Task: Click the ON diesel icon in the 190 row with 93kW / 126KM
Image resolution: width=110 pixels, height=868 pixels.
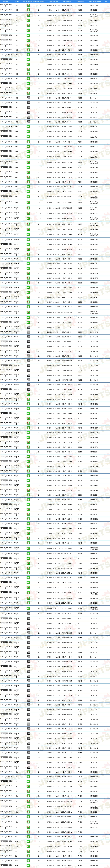Action: coord(28,117)
